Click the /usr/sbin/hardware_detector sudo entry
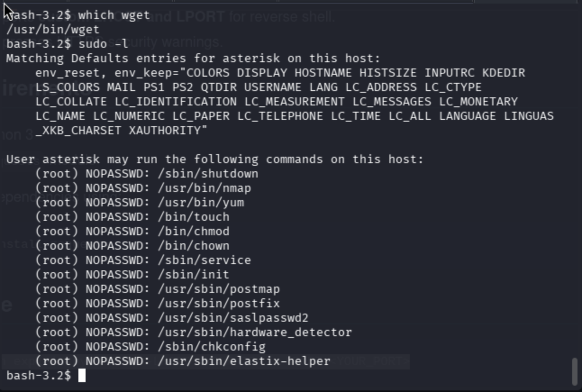The height and width of the screenshot is (392, 582). click(x=255, y=332)
